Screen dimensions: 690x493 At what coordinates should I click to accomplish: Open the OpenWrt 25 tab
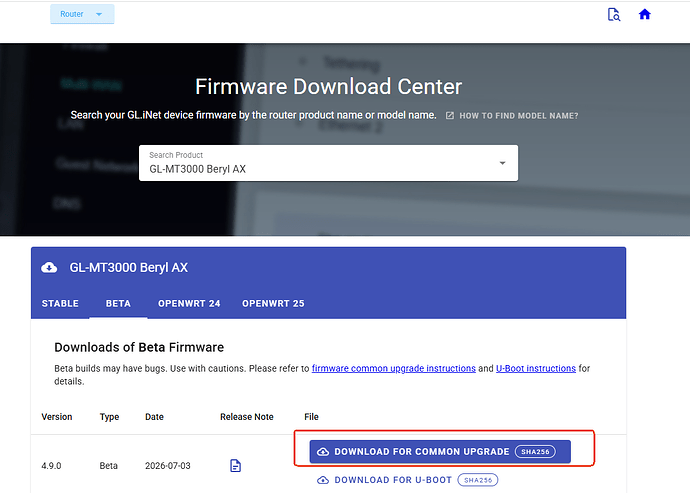[x=273, y=303]
